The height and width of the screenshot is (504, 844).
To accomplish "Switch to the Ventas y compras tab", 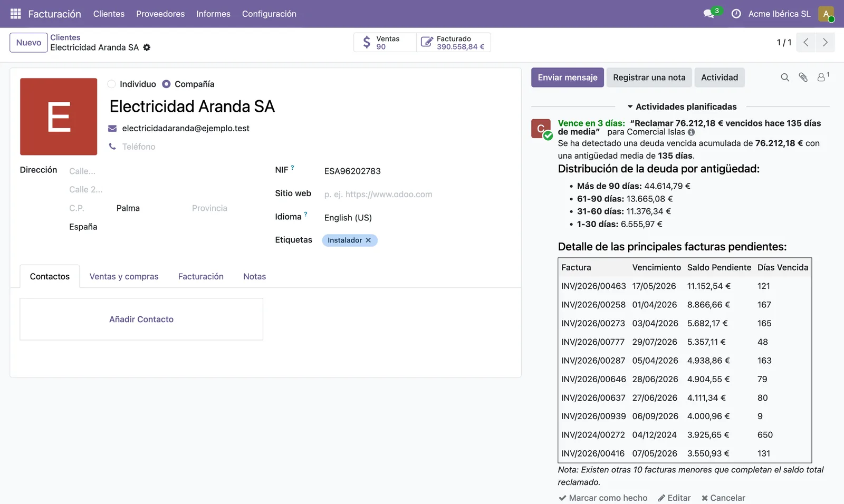I will (x=124, y=276).
